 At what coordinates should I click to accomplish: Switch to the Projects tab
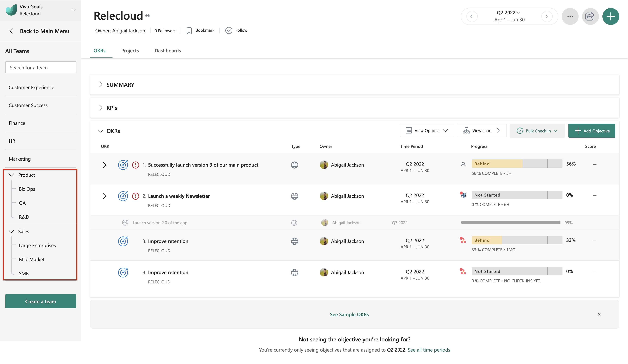tap(130, 51)
